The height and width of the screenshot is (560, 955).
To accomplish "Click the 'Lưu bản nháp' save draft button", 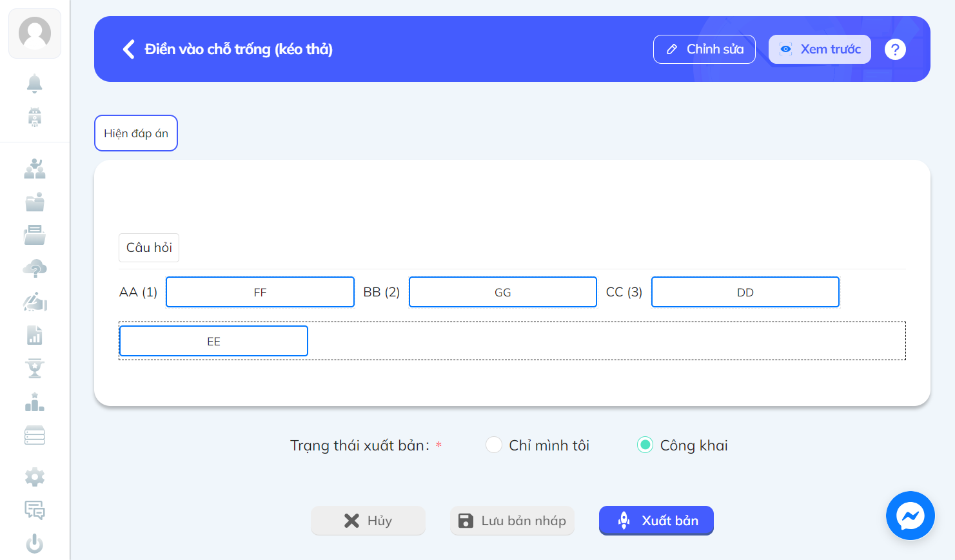I will point(512,521).
